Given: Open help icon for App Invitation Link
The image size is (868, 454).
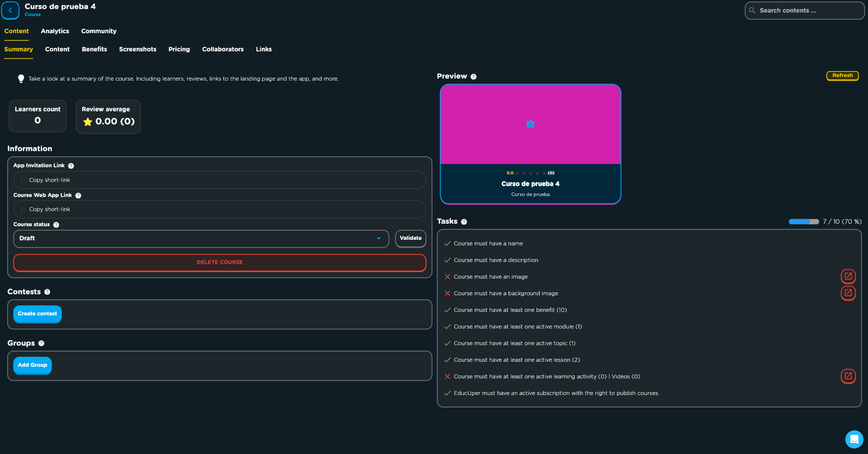Looking at the screenshot, I should coord(71,166).
